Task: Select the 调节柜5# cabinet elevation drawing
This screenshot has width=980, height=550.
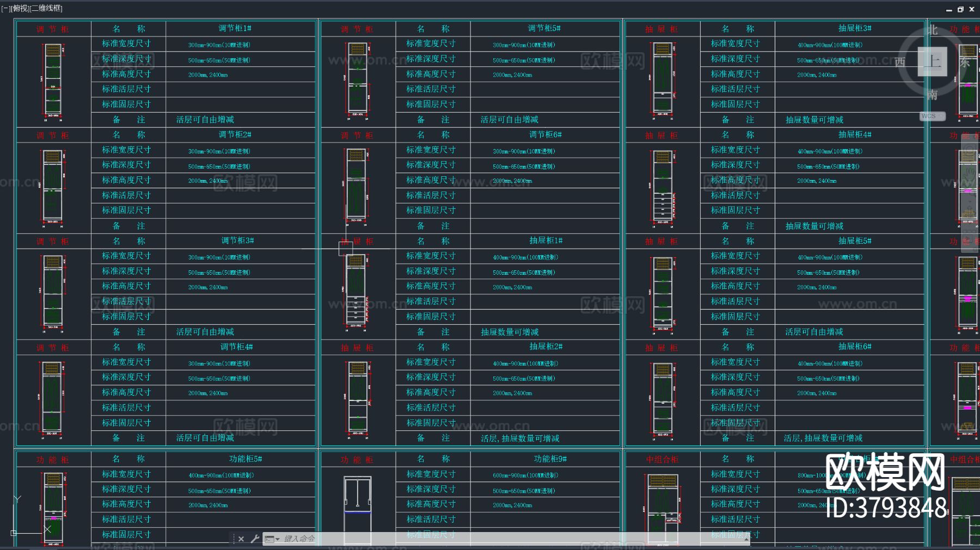Action: tap(357, 82)
